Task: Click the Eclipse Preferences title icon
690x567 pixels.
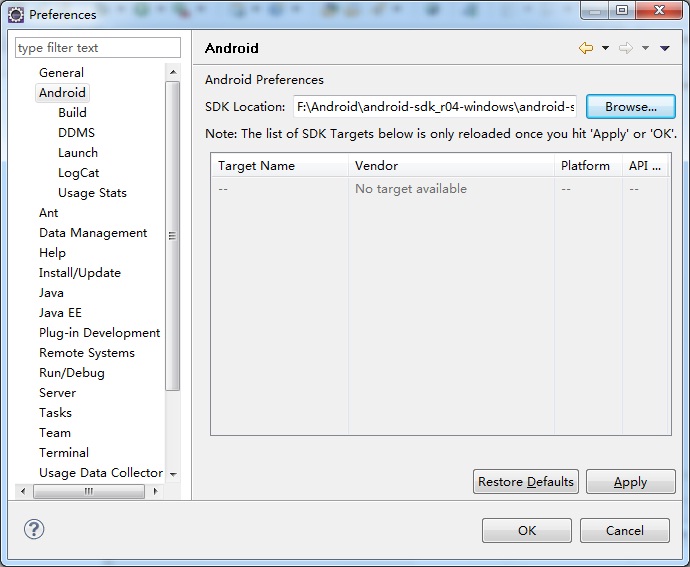Action: (x=16, y=15)
